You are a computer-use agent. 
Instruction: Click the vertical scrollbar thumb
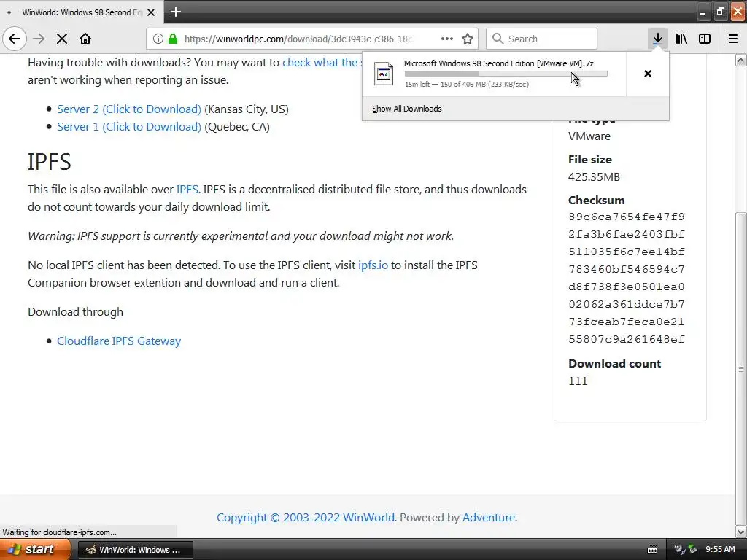741,368
